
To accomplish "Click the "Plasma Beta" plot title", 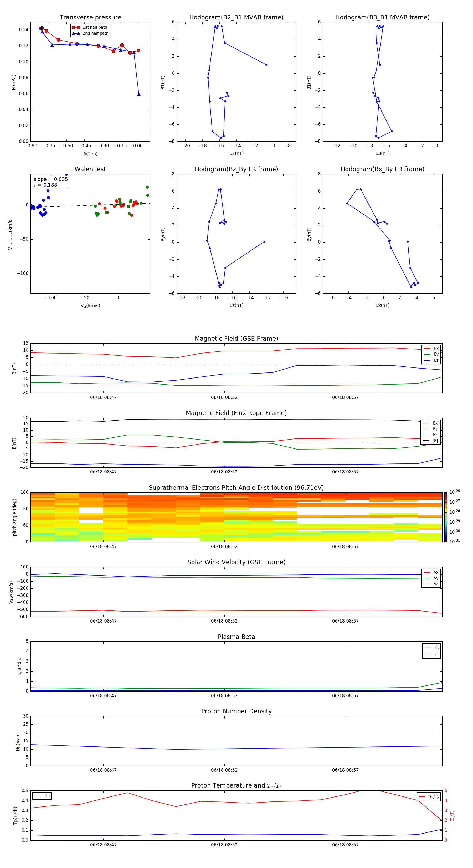I will pyautogui.click(x=236, y=637).
